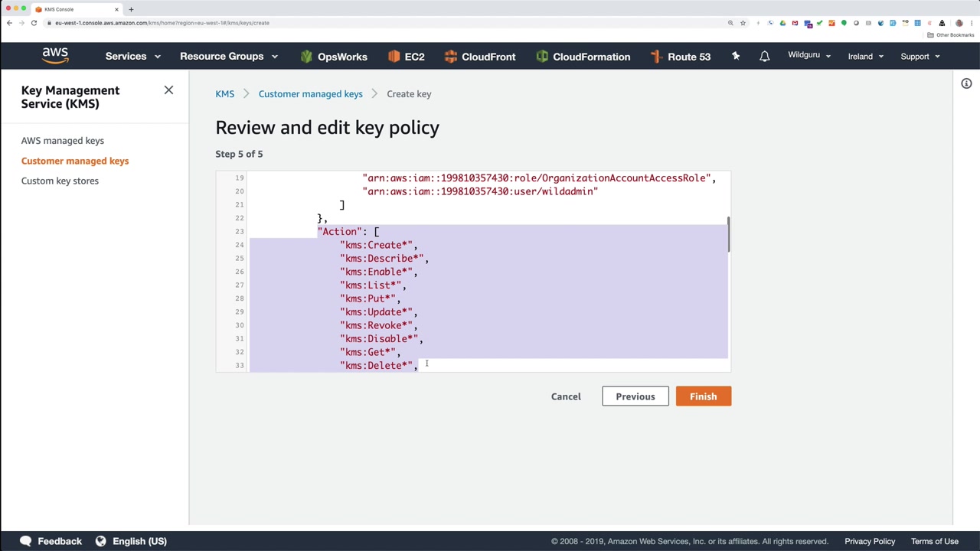Image resolution: width=980 pixels, height=551 pixels.
Task: Go to AWS managed keys
Action: tap(63, 141)
